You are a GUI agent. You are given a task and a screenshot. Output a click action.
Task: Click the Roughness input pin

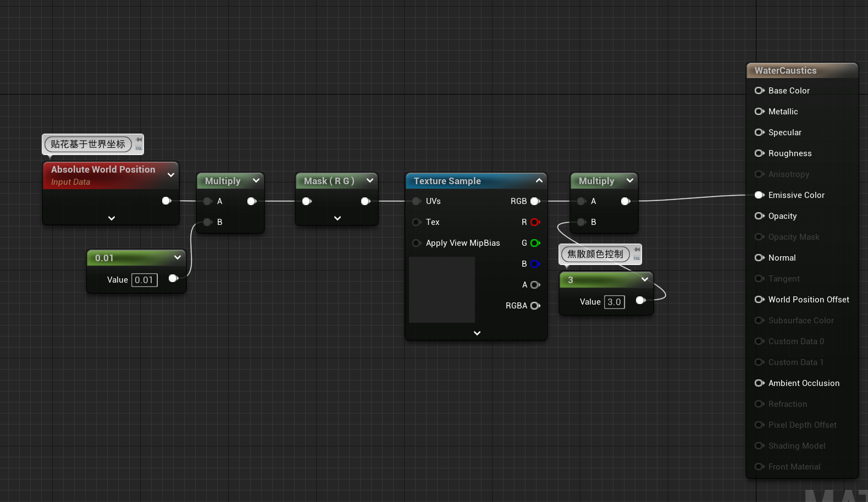point(760,153)
